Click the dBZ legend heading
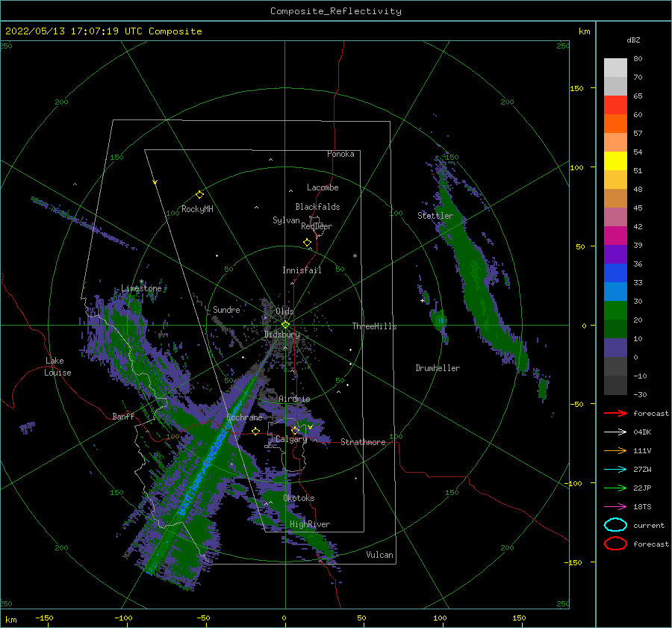The image size is (672, 628). coord(633,40)
